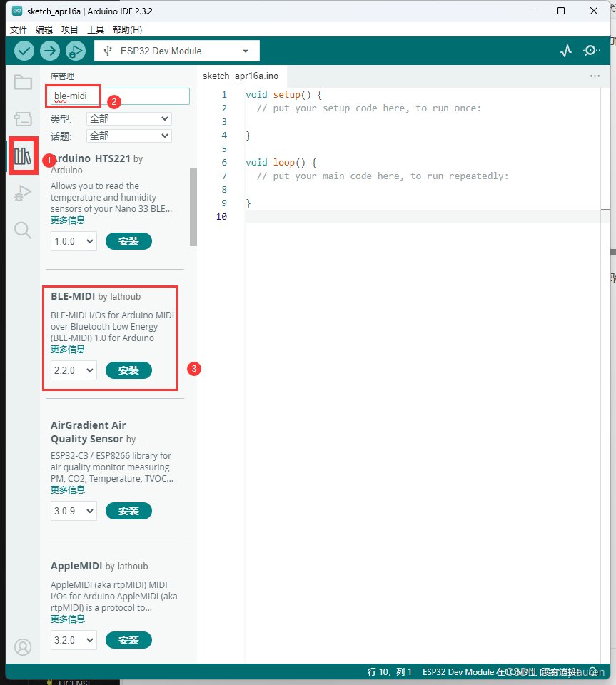Click the 'put your setup code here' comment
Image resolution: width=616 pixels, height=685 pixels.
(369, 108)
